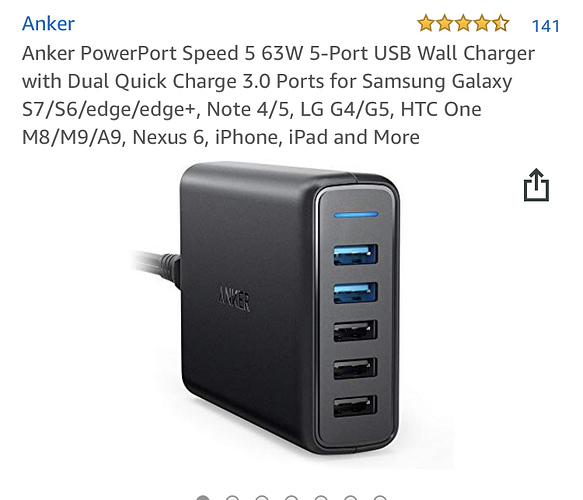Viewport: 583px width, 500px height.
Task: Click the Anker PowerPort product title text
Action: (278, 95)
